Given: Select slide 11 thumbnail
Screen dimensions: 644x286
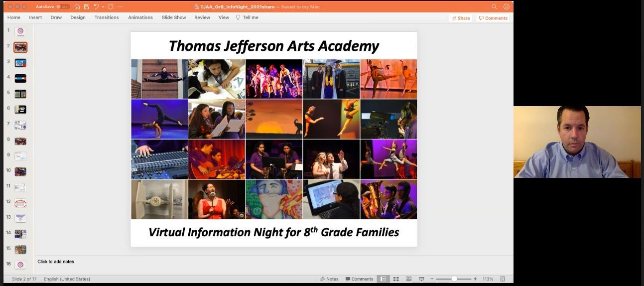Looking at the screenshot, I should coord(20,187).
